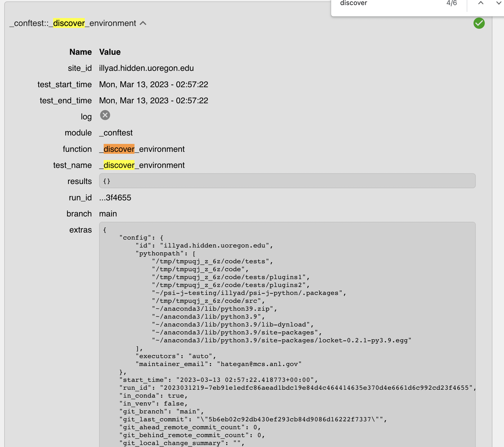Click the _conftest::_discover_environment title

click(73, 23)
